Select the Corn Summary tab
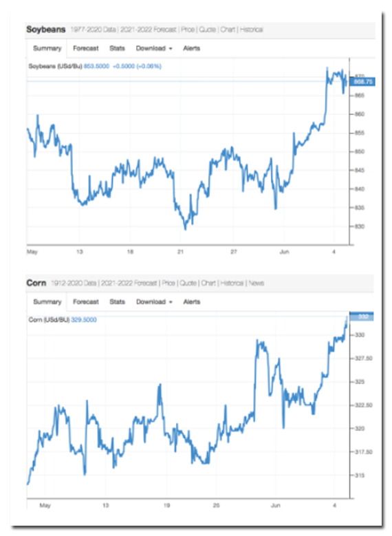 tap(47, 302)
